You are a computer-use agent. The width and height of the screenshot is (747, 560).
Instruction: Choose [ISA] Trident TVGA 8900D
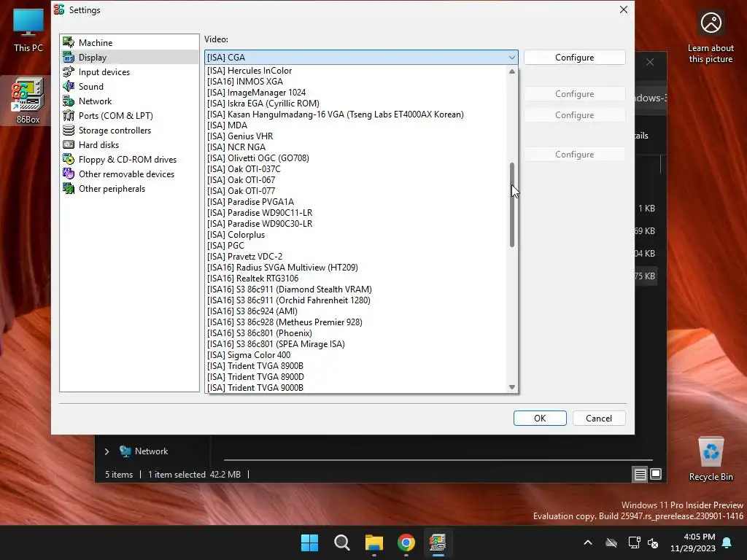(x=356, y=377)
